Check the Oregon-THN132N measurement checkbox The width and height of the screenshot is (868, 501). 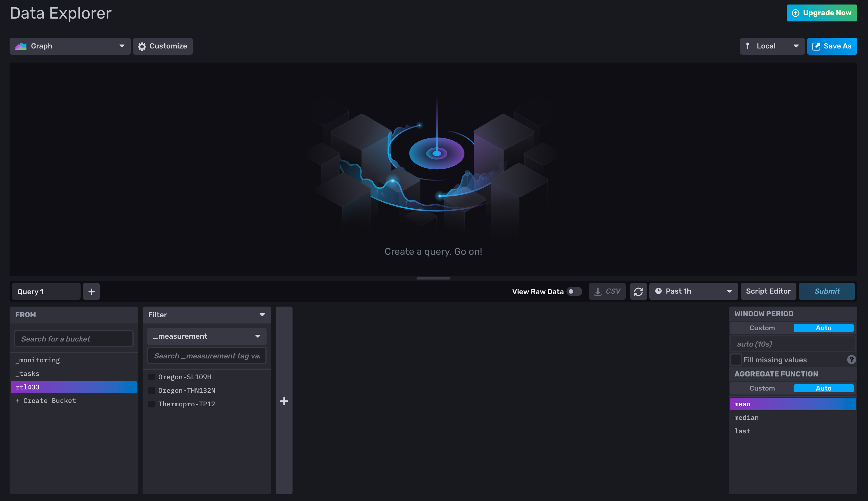pos(151,390)
